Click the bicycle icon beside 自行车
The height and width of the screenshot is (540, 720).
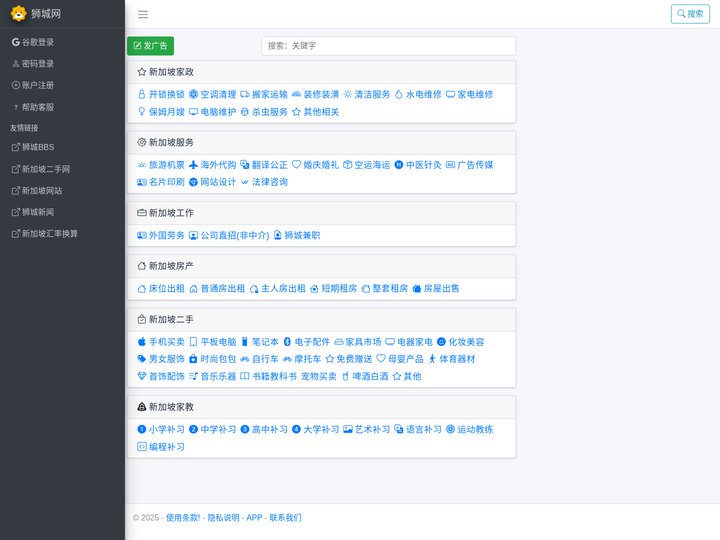245,359
